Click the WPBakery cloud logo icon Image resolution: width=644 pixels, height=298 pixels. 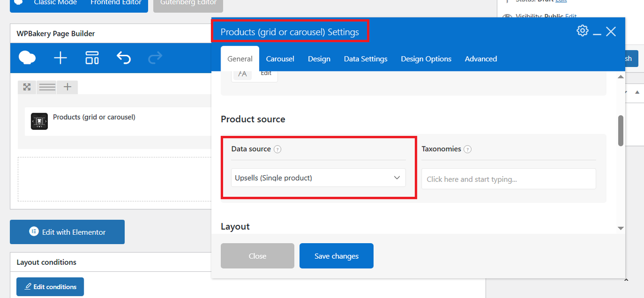[27, 58]
